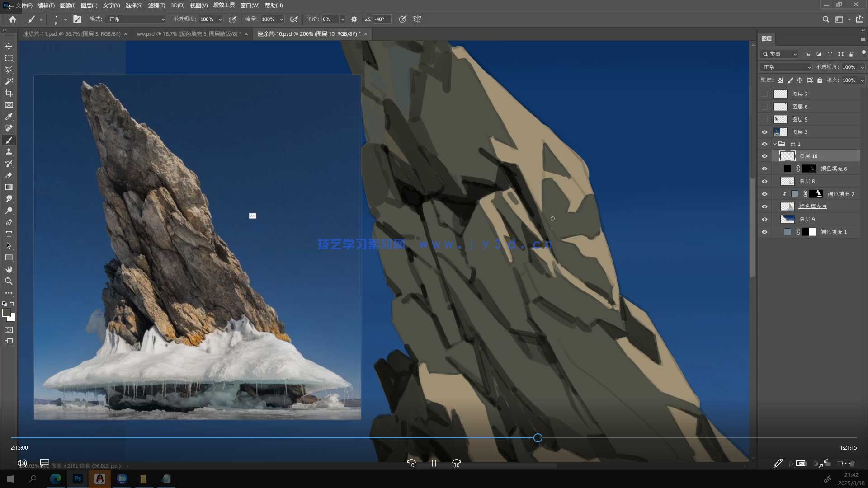Select the Hand tool
Viewport: 868px width, 488px height.
(9, 269)
